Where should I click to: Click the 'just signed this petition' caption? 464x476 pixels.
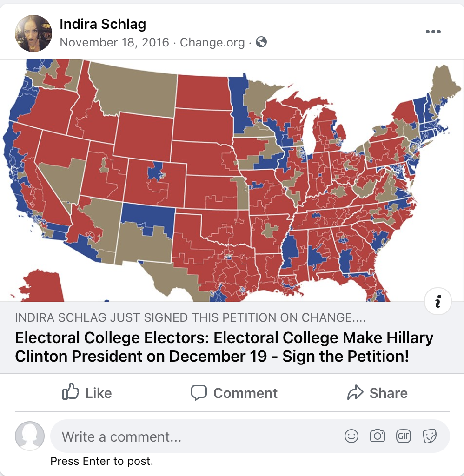[190, 318]
